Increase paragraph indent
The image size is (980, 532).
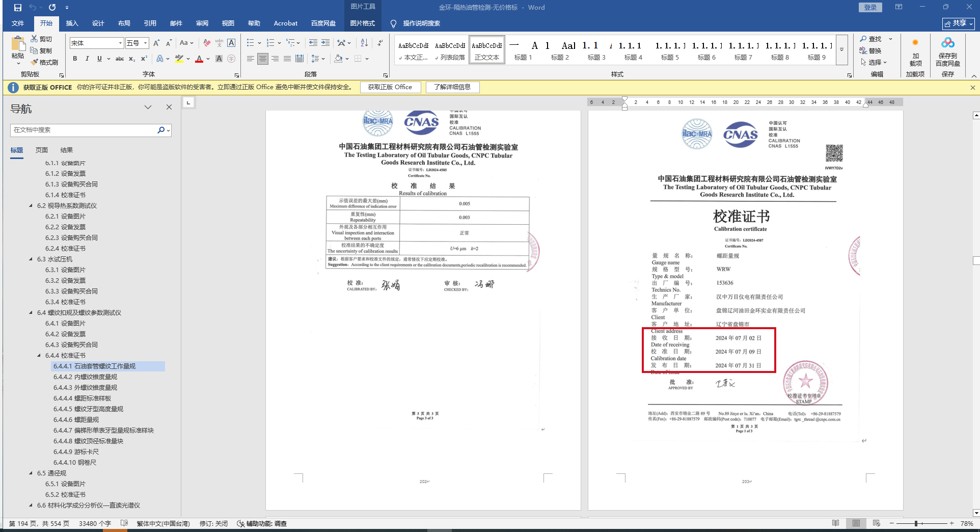pyautogui.click(x=325, y=43)
